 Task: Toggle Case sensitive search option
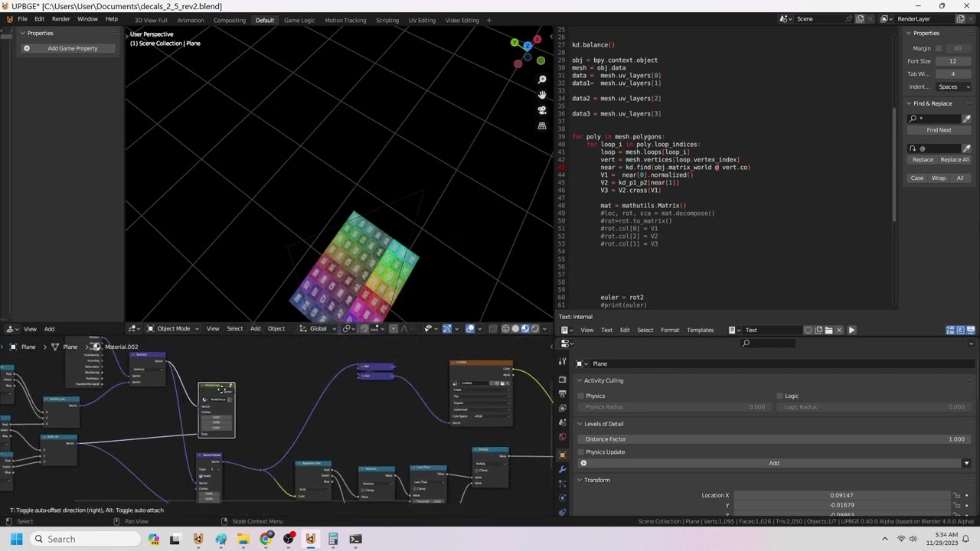[x=917, y=178]
